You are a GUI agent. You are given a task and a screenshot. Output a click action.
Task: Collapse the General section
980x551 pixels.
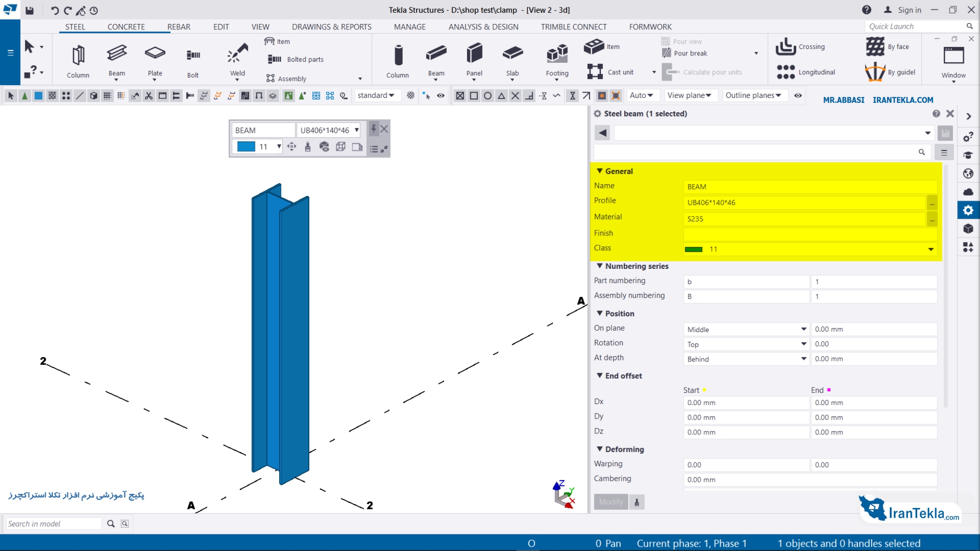click(599, 171)
